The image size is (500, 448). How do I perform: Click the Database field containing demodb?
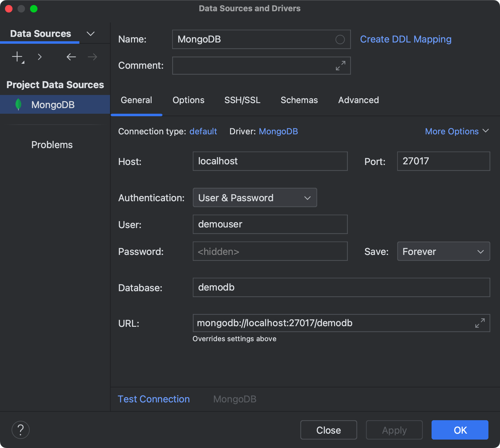click(x=341, y=287)
